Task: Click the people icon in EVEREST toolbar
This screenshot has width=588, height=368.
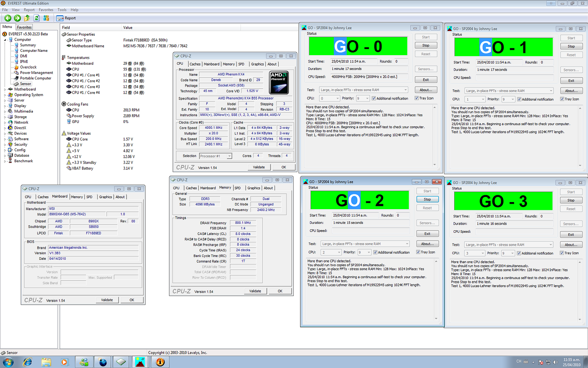Action: [46, 18]
